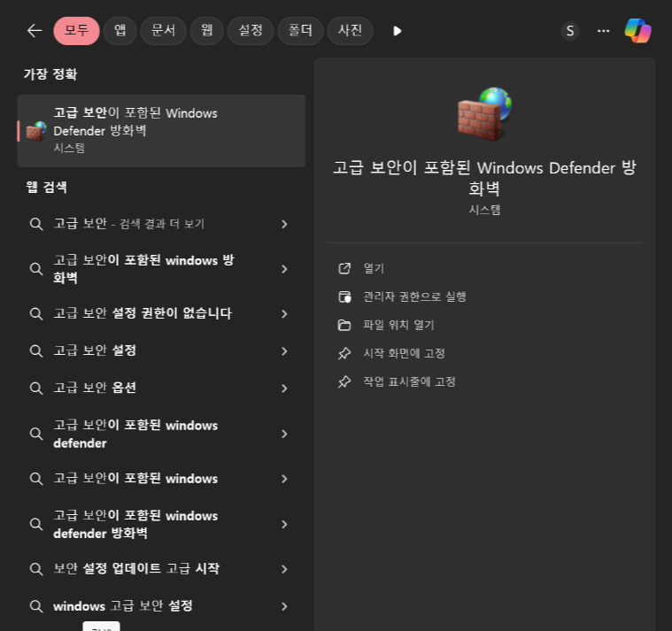Expand chevron for windows 고급 보안 설정
This screenshot has width=672, height=631.
click(284, 606)
